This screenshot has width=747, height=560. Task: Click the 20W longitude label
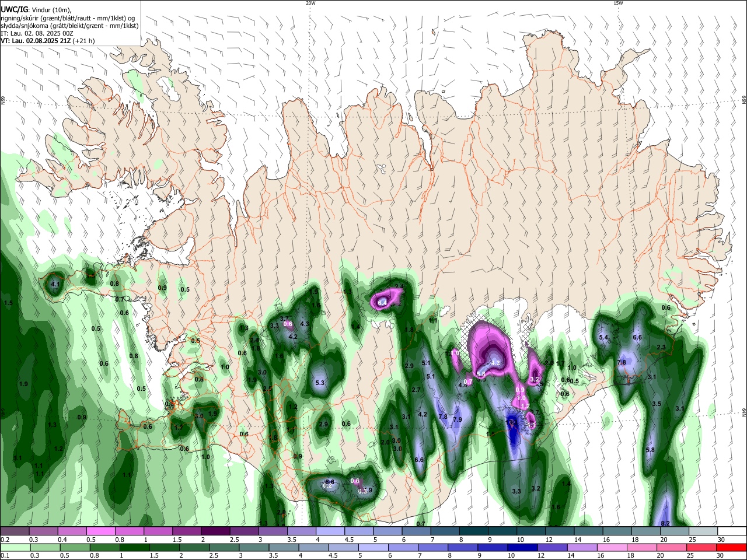[310, 3]
